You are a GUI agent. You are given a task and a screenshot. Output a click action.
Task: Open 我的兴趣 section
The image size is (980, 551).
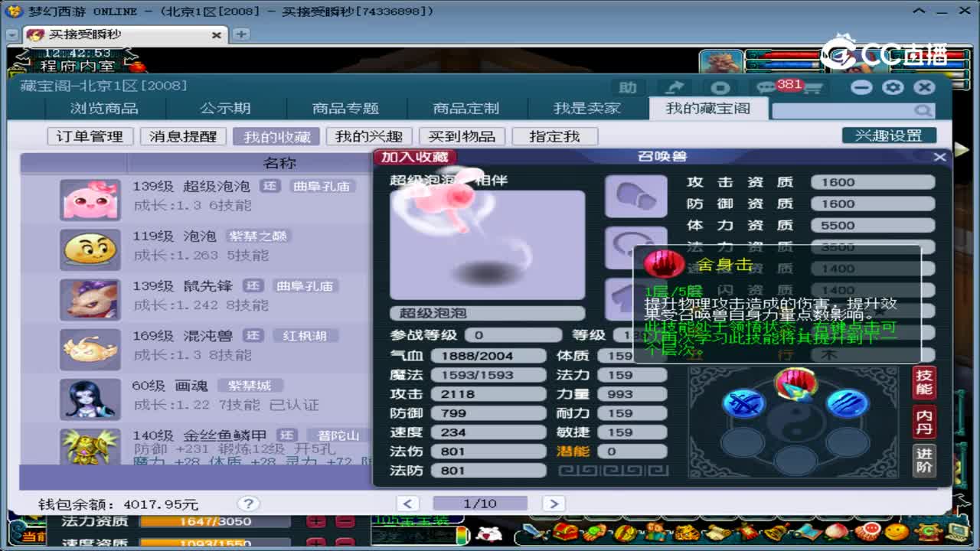(369, 136)
